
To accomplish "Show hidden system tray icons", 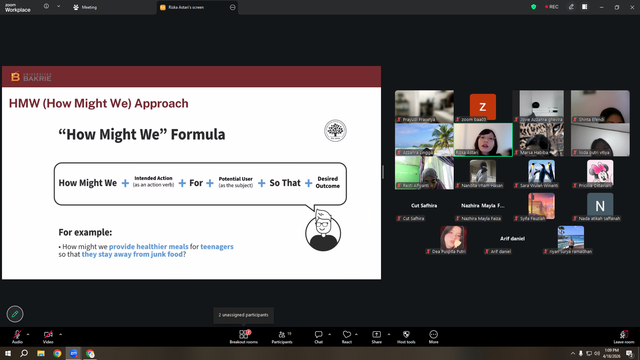I will coord(573,353).
